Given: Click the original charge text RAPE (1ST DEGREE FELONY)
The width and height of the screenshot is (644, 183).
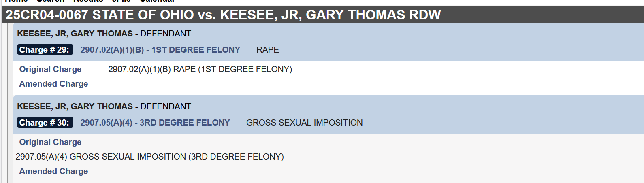Looking at the screenshot, I should 200,69.
